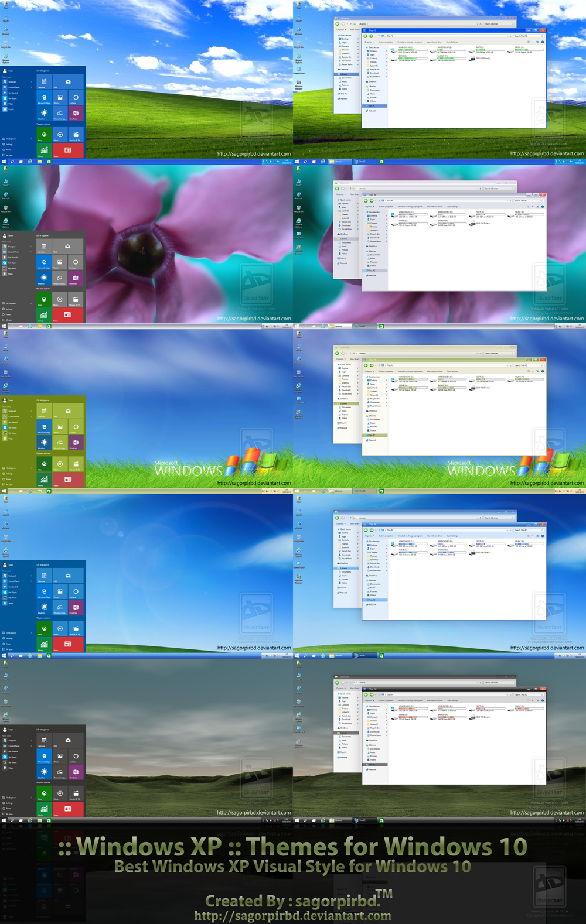Open Xbox tile in the blue Bliss start menu
The height and width of the screenshot is (924, 586).
coord(44,135)
